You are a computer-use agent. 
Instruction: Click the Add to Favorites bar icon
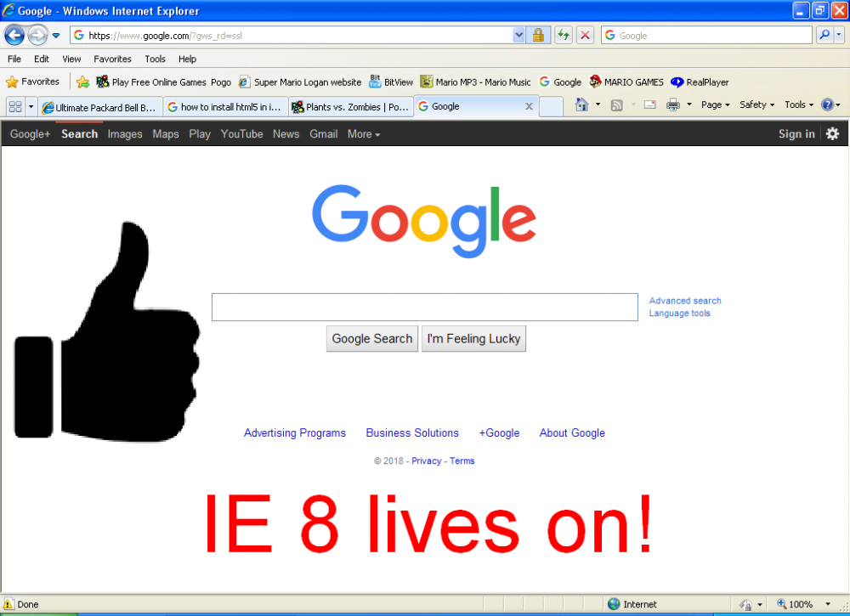coord(82,82)
